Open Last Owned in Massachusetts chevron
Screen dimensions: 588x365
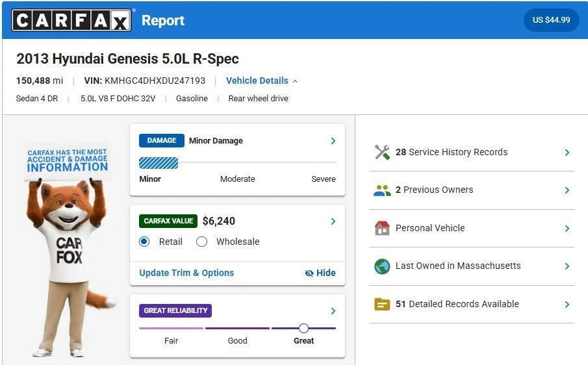tap(567, 266)
